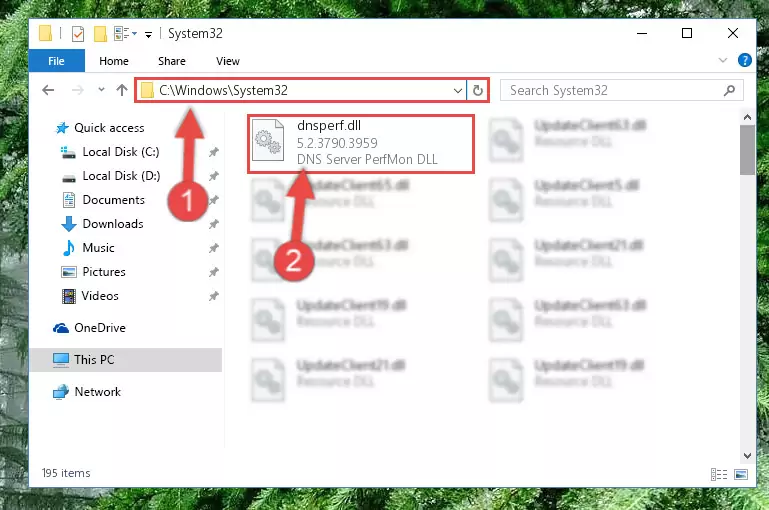Image resolution: width=769 pixels, height=510 pixels.
Task: Select the dnsperf.dll file
Action: click(x=361, y=143)
